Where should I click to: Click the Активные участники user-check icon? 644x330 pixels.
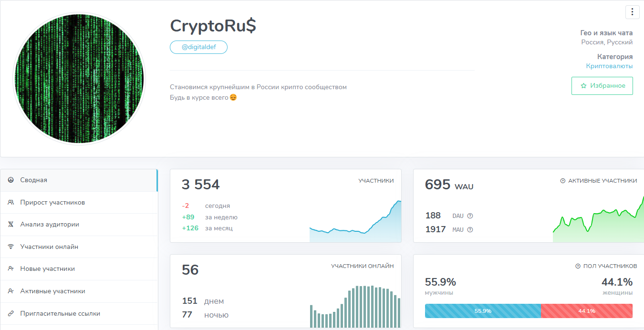pyautogui.click(x=10, y=291)
